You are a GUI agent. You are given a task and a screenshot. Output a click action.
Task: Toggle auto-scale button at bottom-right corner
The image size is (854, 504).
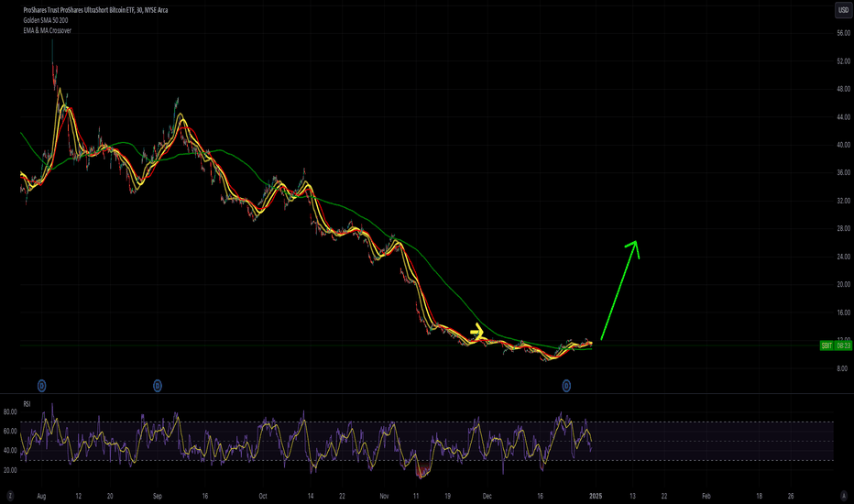coord(844,496)
